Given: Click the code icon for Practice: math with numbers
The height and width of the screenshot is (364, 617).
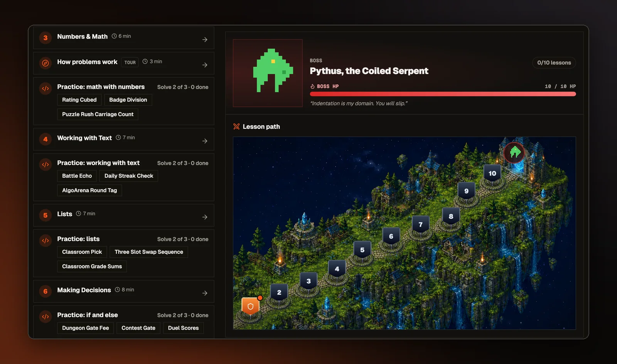Looking at the screenshot, I should point(46,88).
